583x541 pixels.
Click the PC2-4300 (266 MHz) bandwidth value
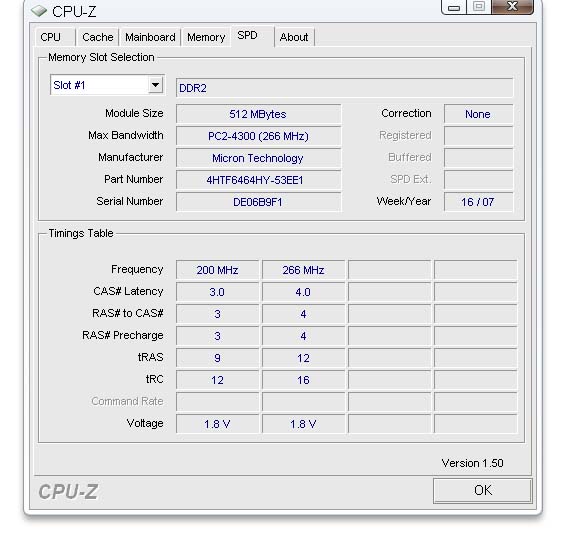tap(258, 136)
